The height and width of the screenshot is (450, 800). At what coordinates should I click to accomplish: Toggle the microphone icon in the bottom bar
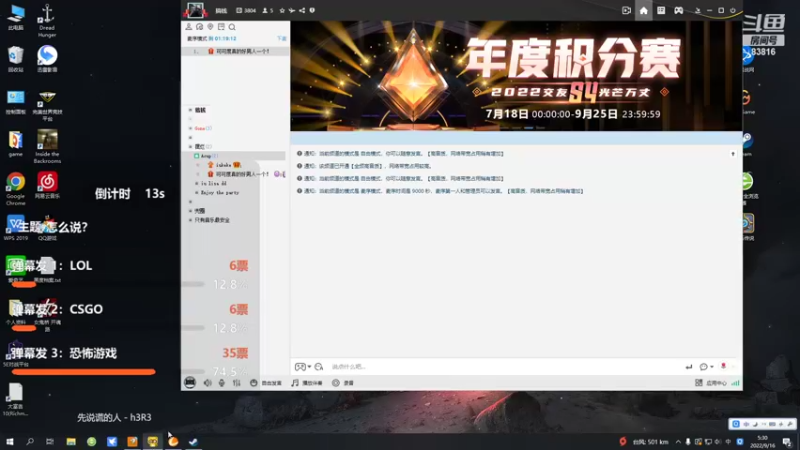(221, 383)
